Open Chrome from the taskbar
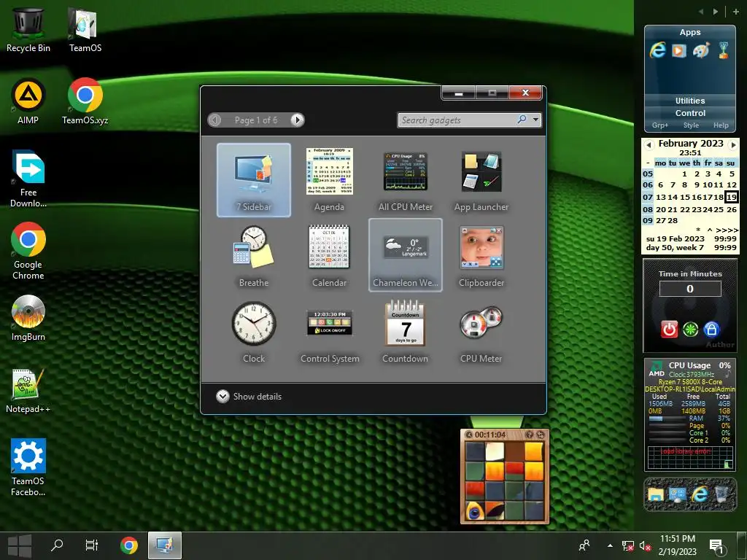The image size is (747, 560). (128, 545)
